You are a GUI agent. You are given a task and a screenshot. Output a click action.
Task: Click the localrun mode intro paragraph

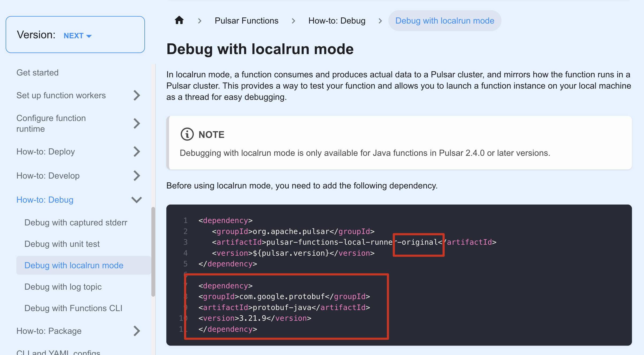click(399, 86)
